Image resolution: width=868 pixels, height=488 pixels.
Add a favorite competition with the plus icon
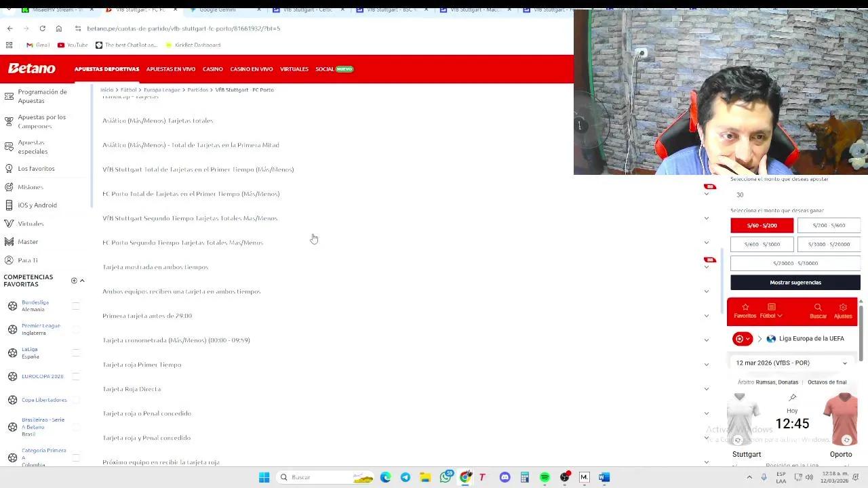[74, 280]
